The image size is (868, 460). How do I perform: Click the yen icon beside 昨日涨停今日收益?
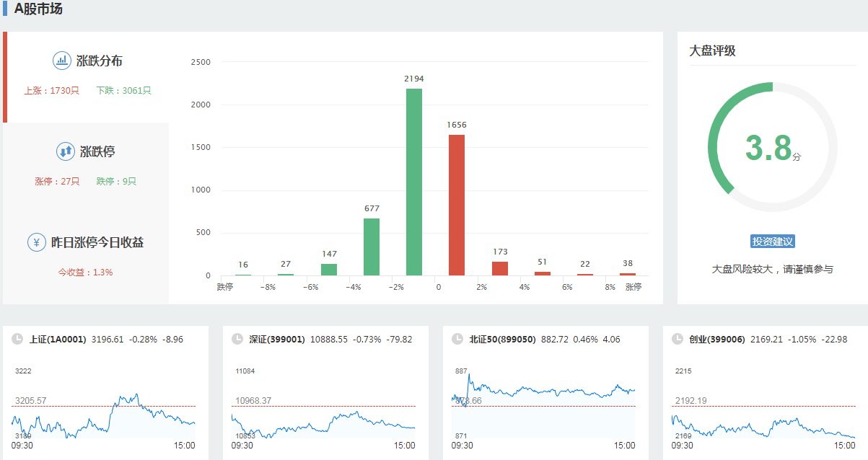(37, 242)
